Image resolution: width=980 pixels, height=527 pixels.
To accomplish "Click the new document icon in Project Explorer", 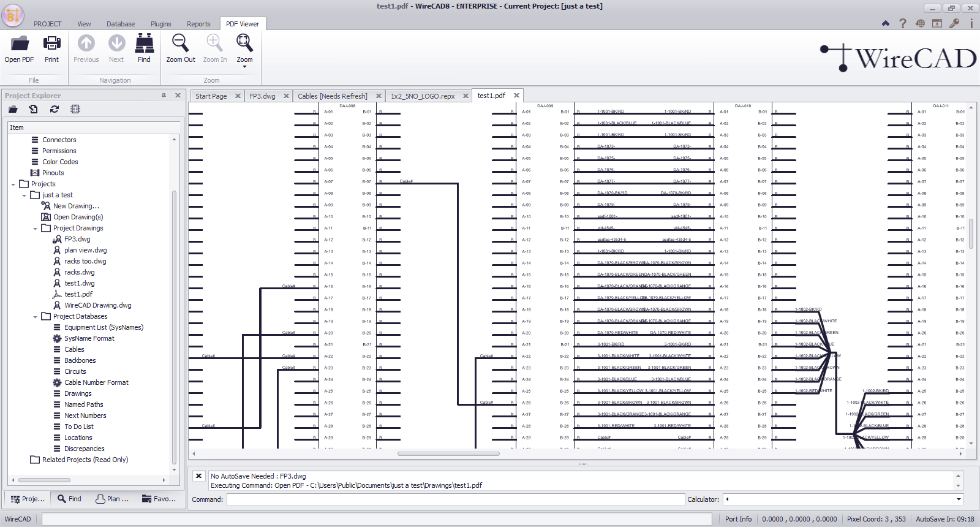I will coord(34,109).
